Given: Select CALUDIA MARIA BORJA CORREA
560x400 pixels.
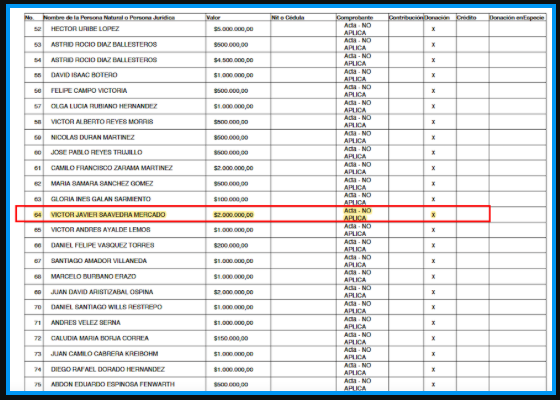Looking at the screenshot, I should [100, 338].
